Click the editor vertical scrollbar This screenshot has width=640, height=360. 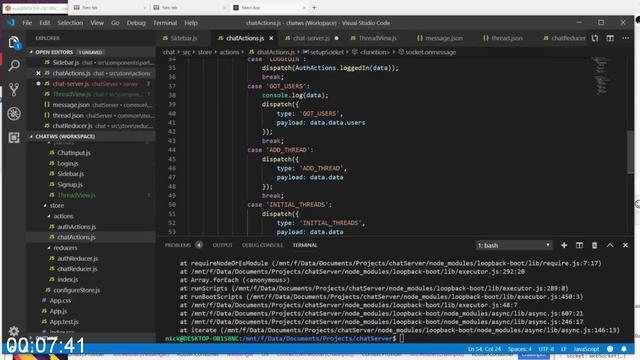click(631, 152)
